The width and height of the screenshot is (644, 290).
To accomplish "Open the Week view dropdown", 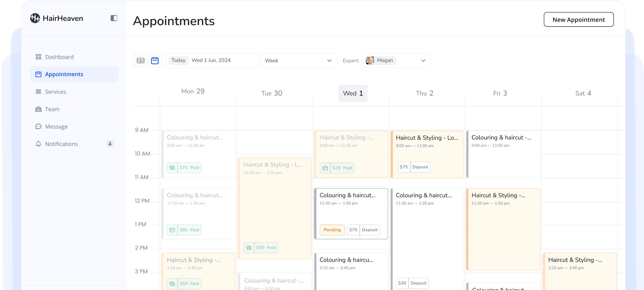I will (299, 60).
